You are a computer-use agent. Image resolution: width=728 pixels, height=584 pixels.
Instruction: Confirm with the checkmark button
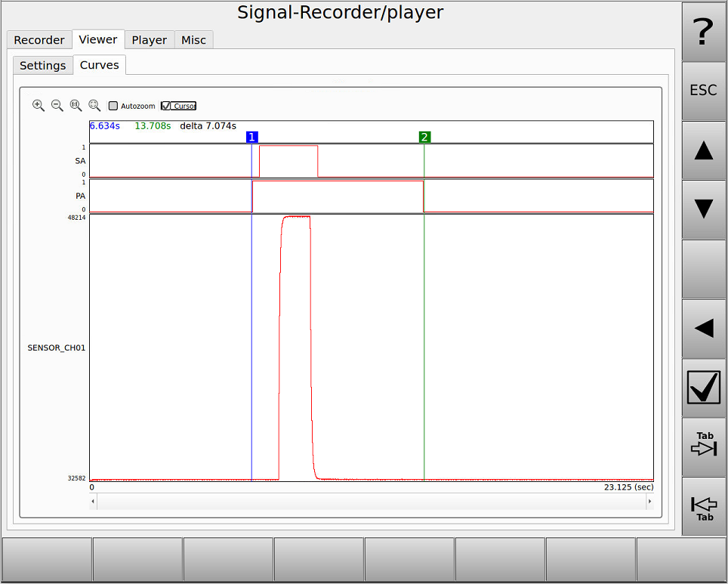coord(703,387)
